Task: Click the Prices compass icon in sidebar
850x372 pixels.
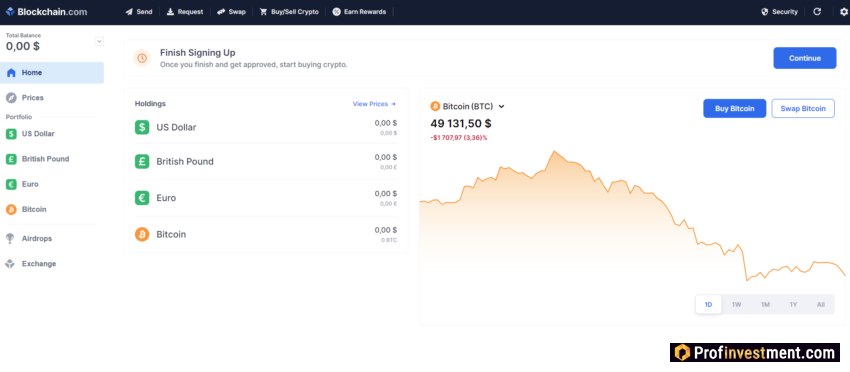Action: [x=11, y=98]
